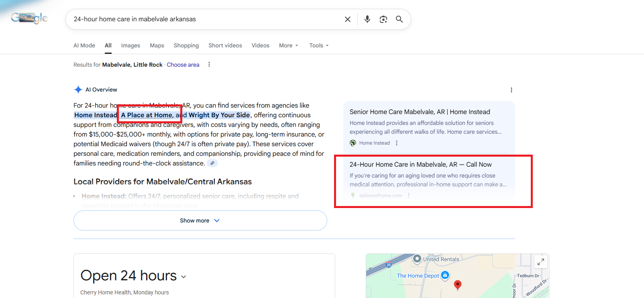Viewport: 644px width, 298px height.
Task: Switch to Shopping results tab
Action: [x=186, y=45]
